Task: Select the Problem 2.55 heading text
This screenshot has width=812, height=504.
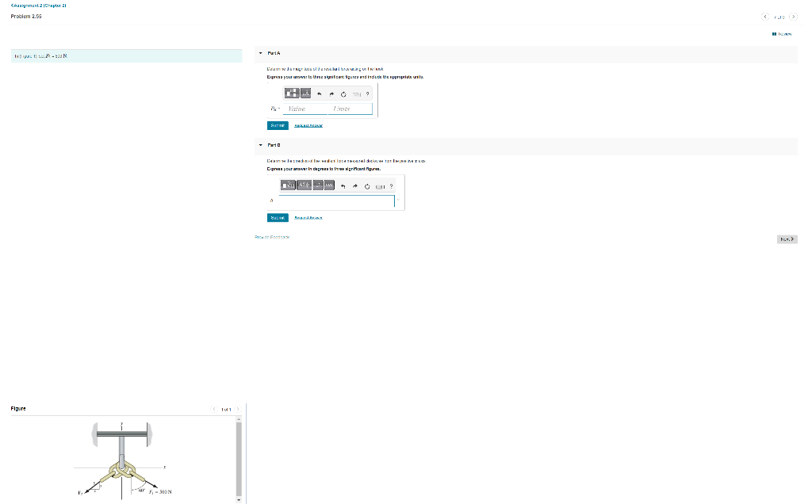Action: pos(26,17)
